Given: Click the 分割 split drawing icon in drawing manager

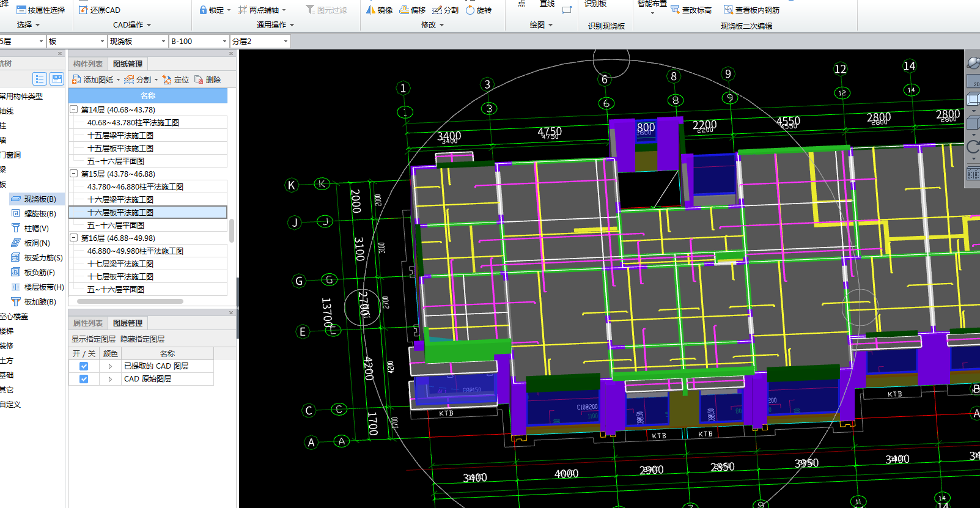Looking at the screenshot, I should point(129,79).
